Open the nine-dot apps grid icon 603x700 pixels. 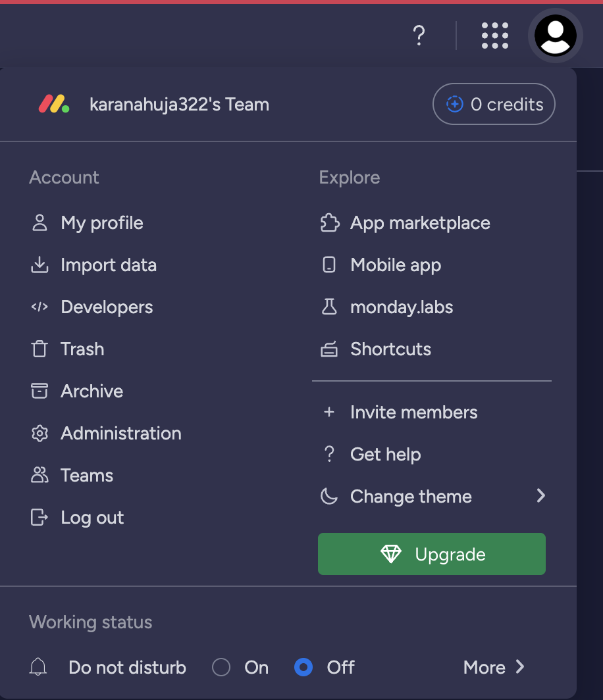[x=495, y=36]
